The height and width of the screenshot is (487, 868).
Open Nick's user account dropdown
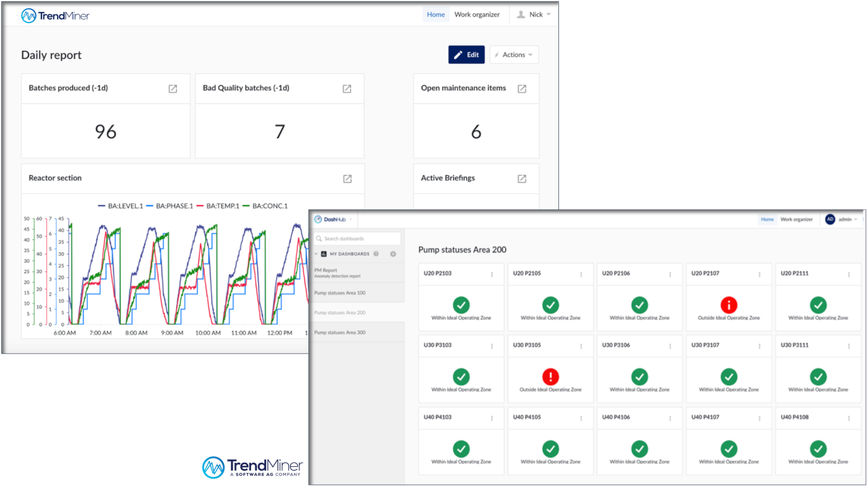coord(534,14)
